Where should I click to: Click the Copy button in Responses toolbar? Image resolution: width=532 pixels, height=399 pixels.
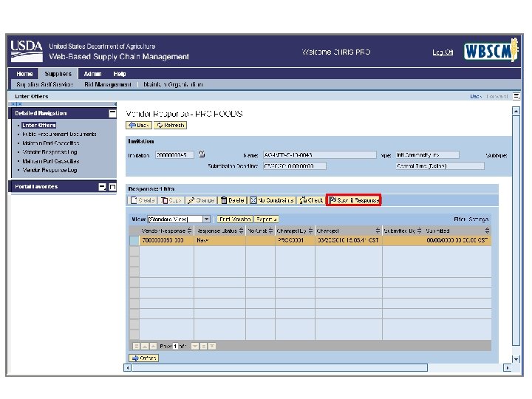[x=171, y=200]
